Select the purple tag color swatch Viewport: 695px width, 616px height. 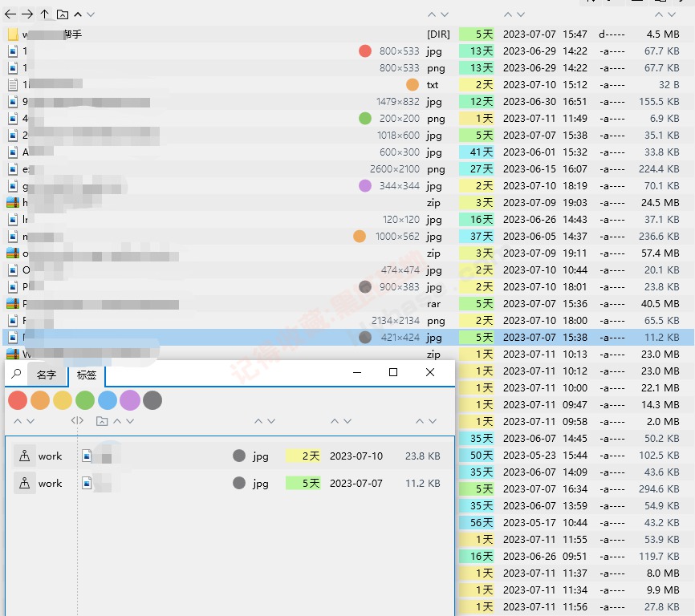tap(130, 400)
